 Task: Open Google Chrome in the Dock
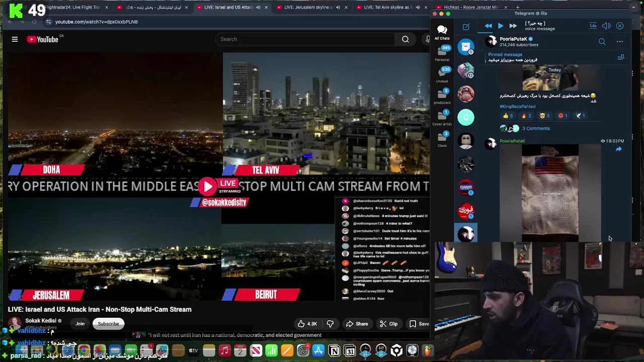tap(84, 350)
